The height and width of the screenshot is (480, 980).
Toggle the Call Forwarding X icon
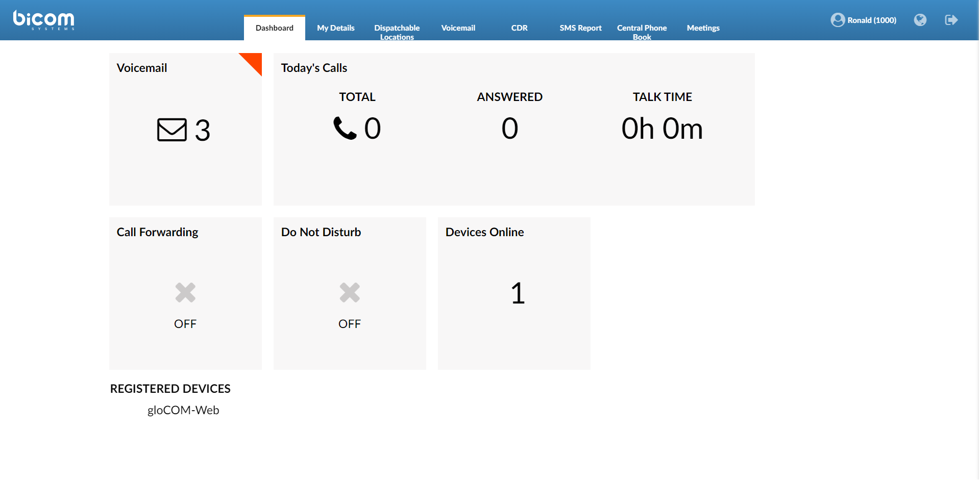[185, 292]
